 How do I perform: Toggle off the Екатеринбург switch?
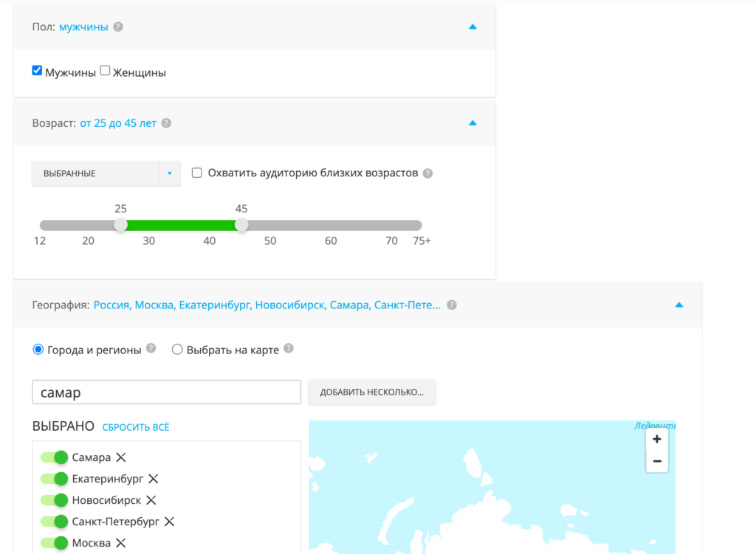(54, 479)
